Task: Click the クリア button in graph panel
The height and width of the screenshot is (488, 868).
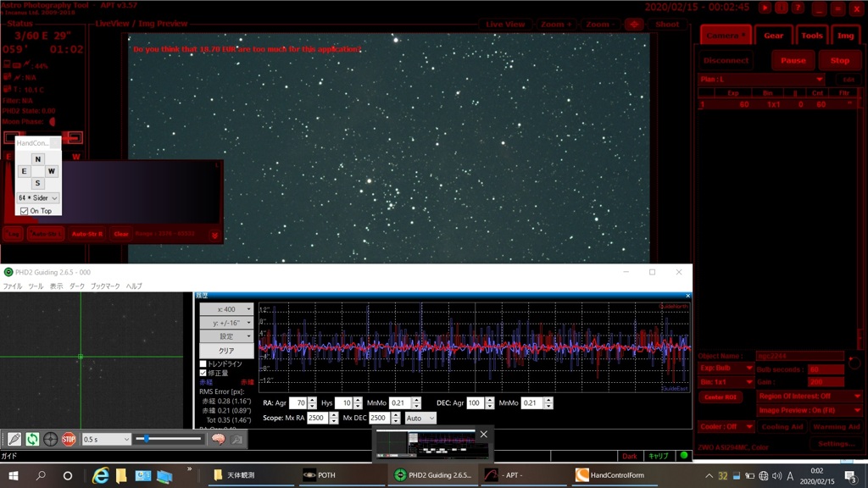Action: tap(226, 351)
